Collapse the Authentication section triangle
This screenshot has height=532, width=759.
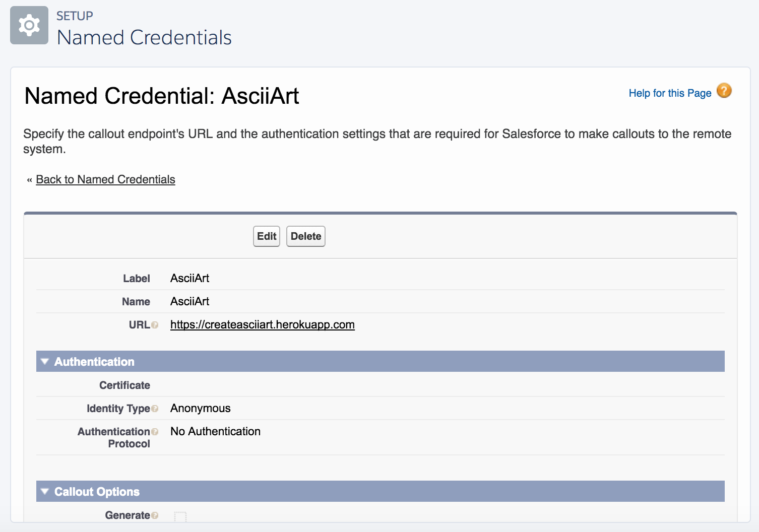click(45, 362)
